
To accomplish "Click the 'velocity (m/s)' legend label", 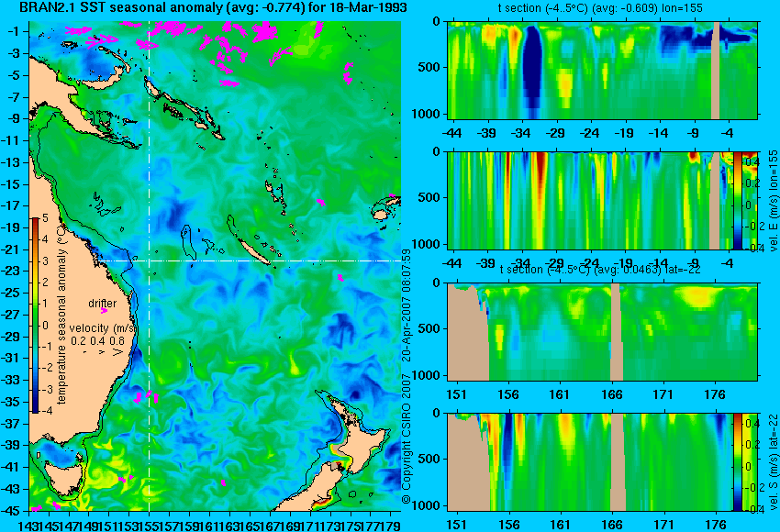I will [x=103, y=328].
